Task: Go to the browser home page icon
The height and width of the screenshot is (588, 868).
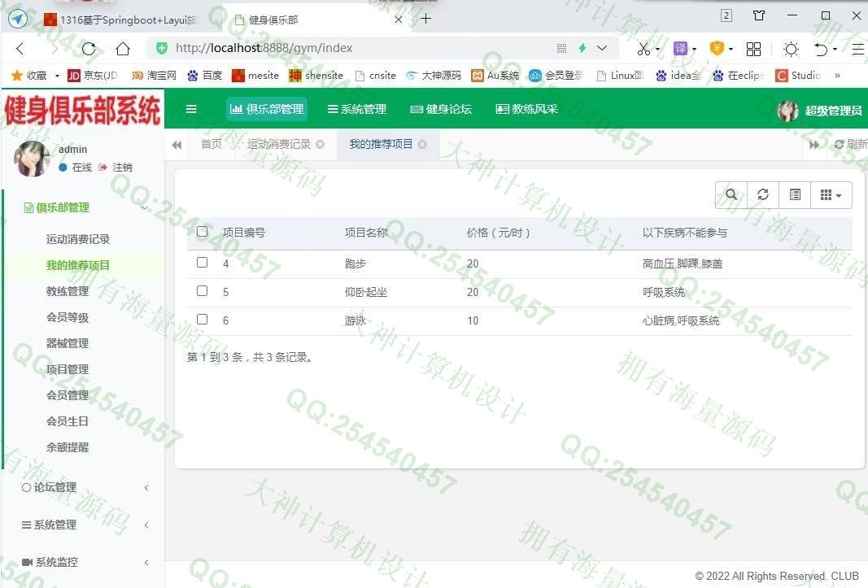Action: (x=123, y=49)
